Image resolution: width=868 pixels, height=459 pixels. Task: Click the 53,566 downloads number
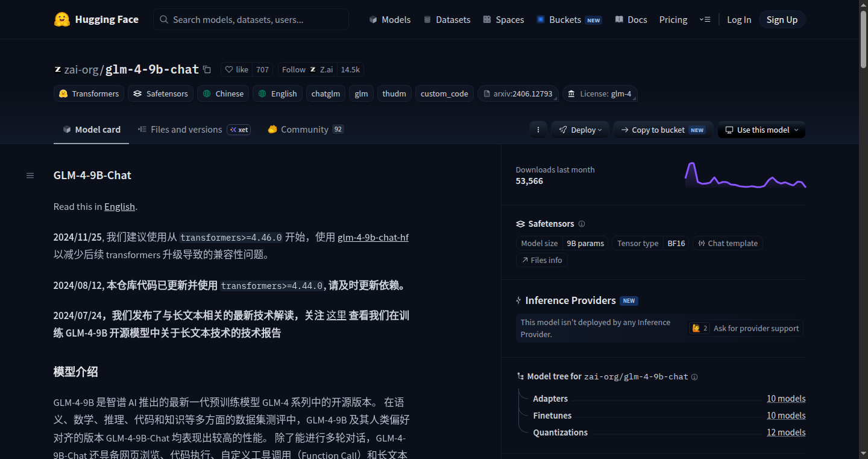click(529, 181)
